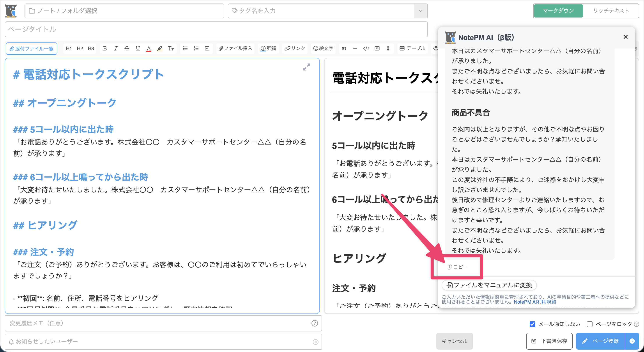Screen dimensions: 644x352
Task: Apply strikethrough formatting
Action: coord(127,48)
